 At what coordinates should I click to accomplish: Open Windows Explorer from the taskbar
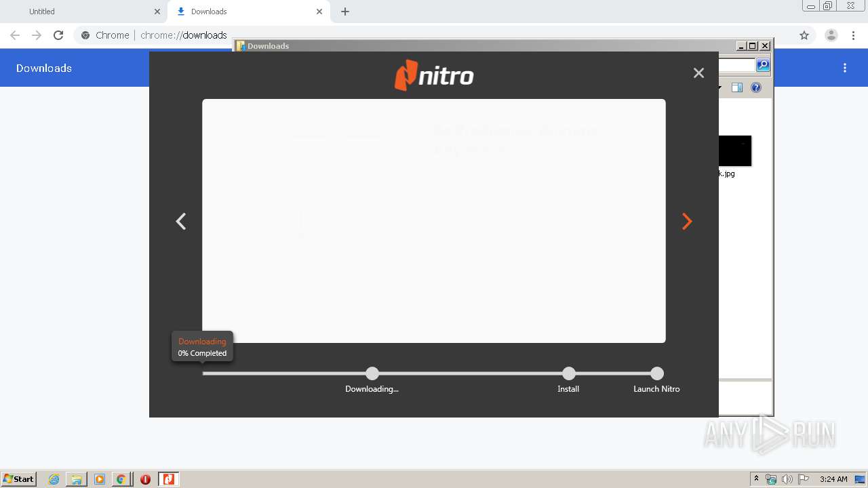point(77,479)
